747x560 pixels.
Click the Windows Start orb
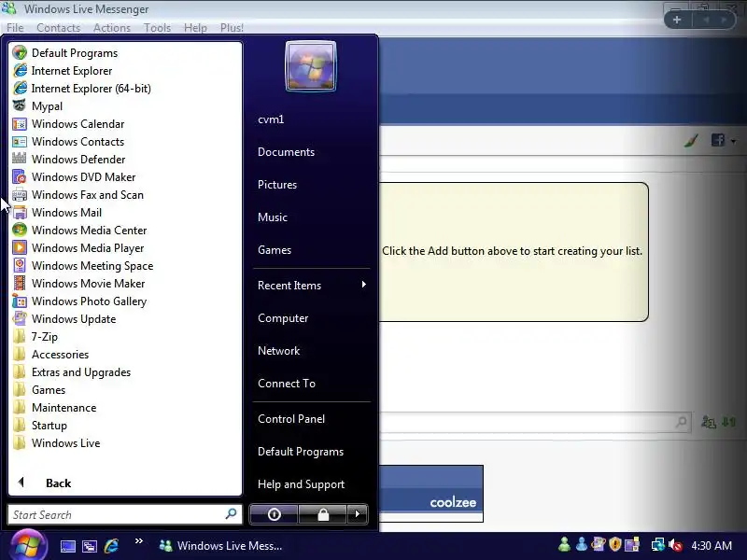(x=29, y=546)
